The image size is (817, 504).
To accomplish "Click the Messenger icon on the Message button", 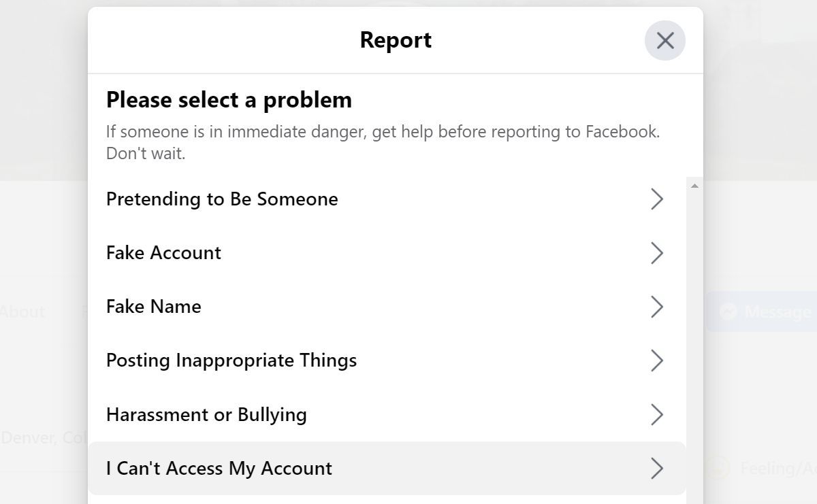I will [728, 312].
